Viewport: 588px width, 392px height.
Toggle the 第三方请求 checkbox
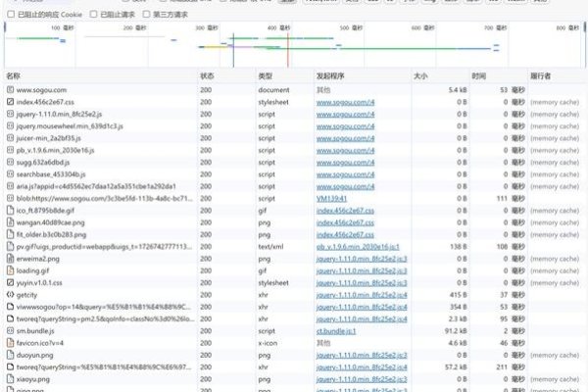click(x=146, y=15)
